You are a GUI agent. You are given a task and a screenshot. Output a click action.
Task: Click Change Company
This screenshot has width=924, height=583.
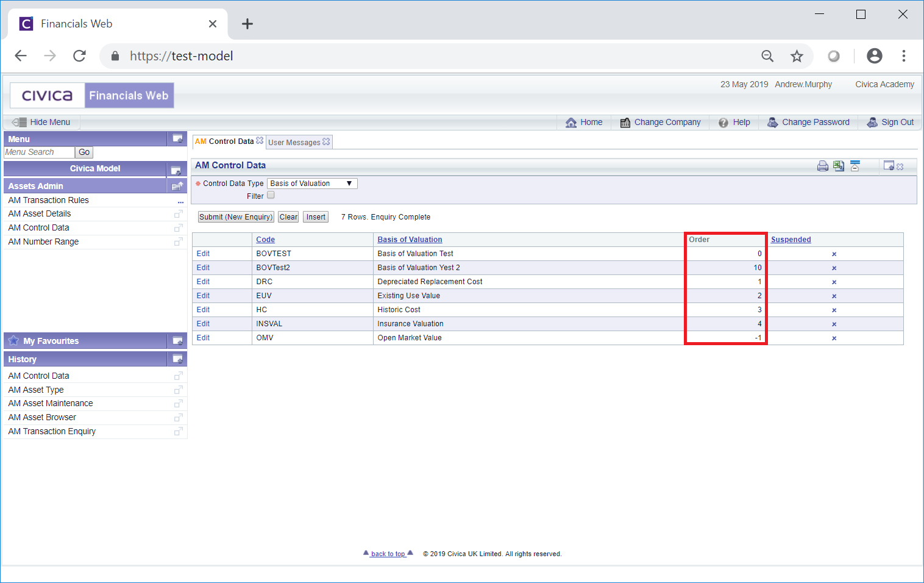pyautogui.click(x=661, y=123)
